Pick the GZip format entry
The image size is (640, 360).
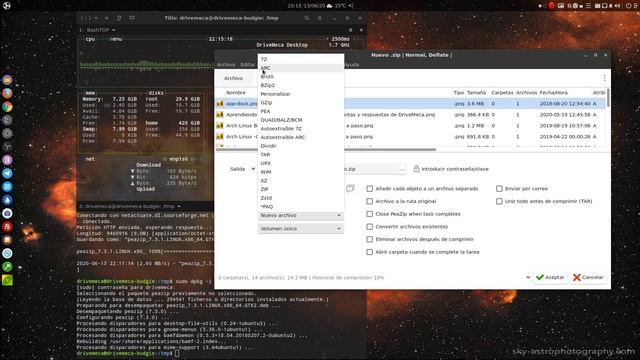tap(300, 102)
